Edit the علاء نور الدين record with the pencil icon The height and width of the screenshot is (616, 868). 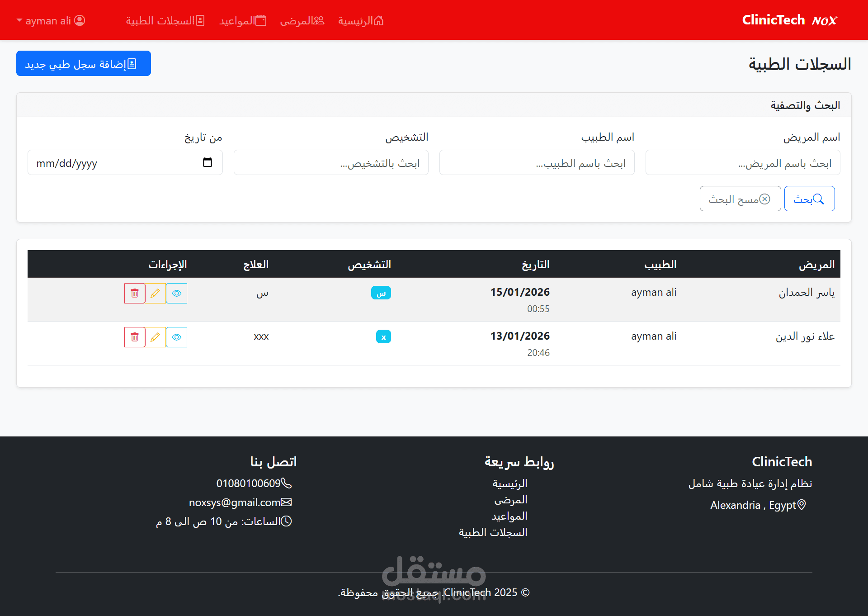tap(156, 337)
